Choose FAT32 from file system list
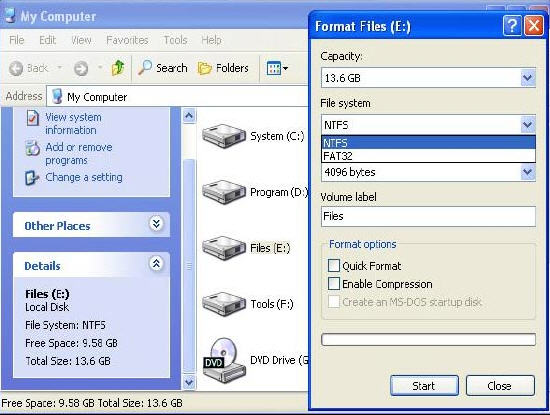 click(428, 156)
